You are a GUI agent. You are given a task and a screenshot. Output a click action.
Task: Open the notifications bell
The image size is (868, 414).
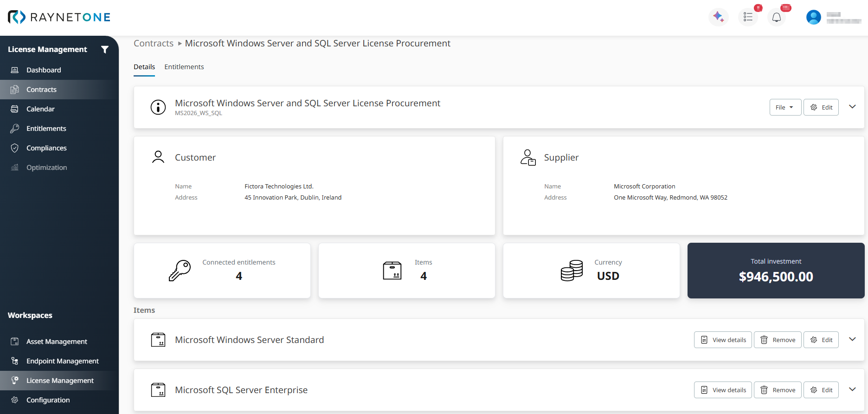tap(777, 17)
